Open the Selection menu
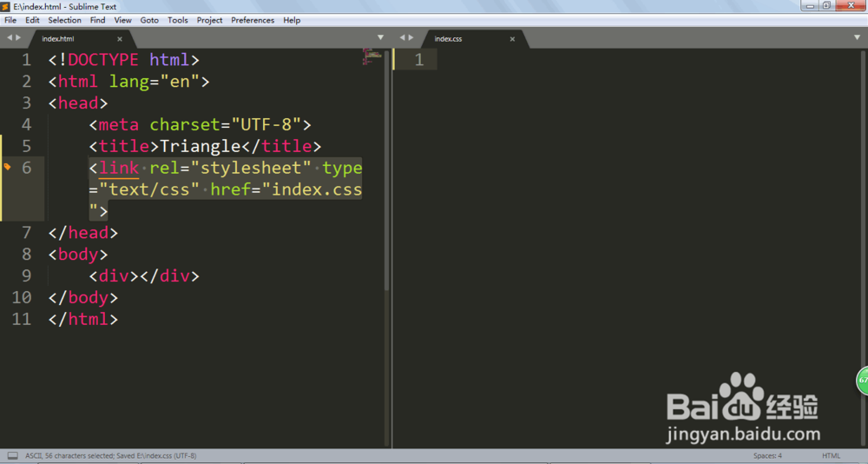This screenshot has width=868, height=464. pos(65,20)
